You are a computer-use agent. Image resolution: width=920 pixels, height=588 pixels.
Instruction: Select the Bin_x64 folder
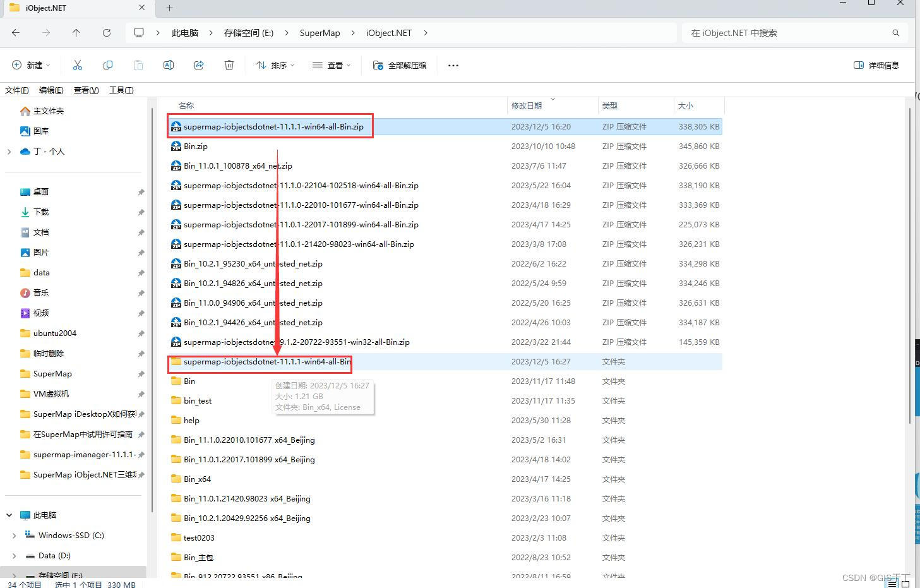[197, 479]
